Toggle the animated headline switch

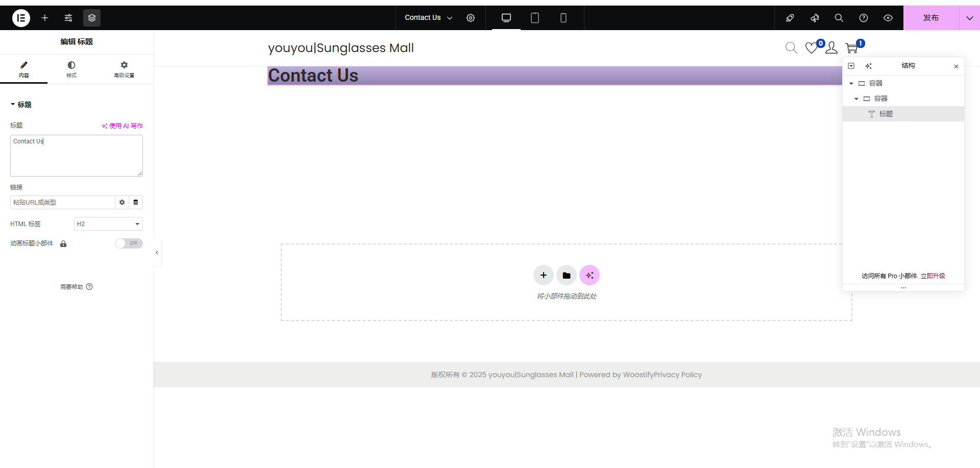129,243
